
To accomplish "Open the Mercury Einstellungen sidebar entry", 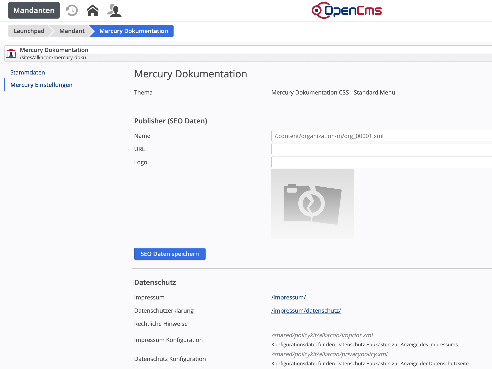I will [x=41, y=85].
